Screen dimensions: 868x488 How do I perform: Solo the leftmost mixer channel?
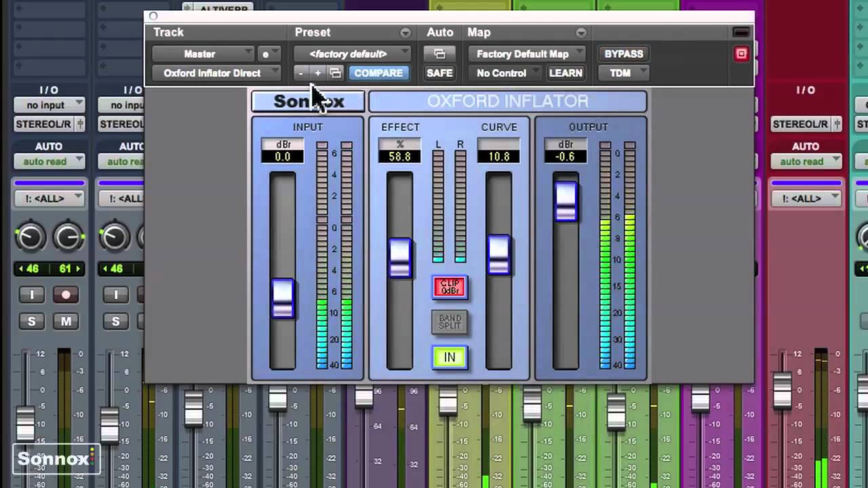click(x=31, y=321)
